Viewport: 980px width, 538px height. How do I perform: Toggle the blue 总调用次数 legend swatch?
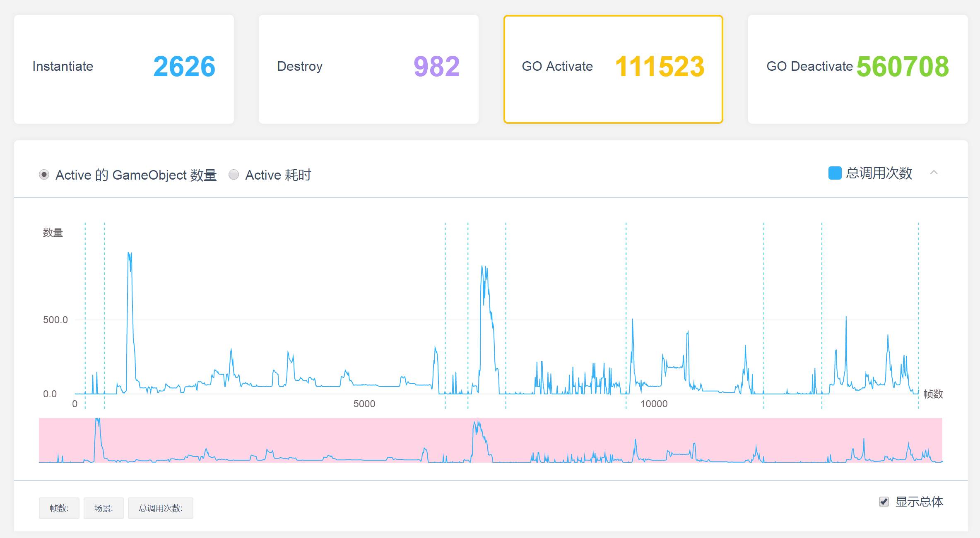pyautogui.click(x=834, y=173)
